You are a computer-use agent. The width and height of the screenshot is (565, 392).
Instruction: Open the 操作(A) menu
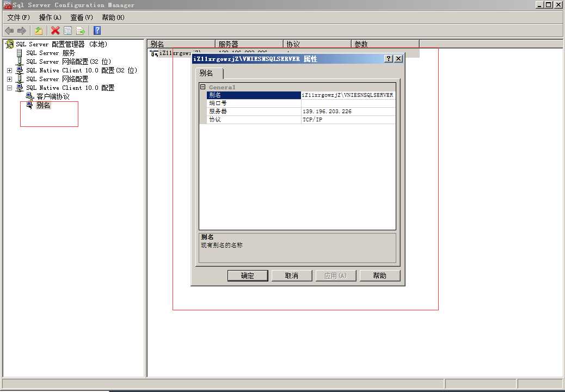(50, 17)
